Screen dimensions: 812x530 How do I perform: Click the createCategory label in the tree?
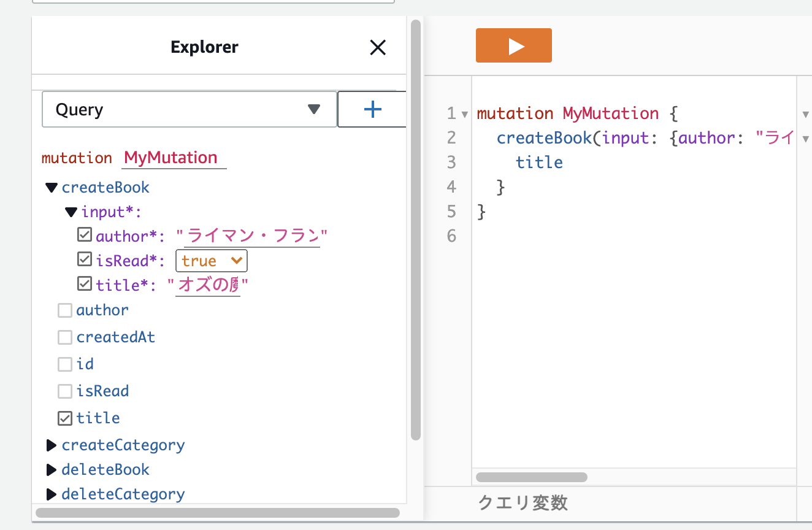coord(123,445)
